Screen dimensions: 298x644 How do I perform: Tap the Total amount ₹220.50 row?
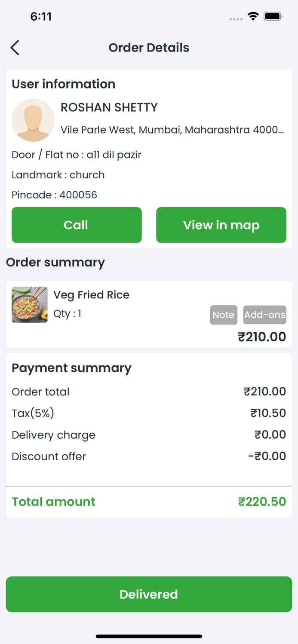149,501
